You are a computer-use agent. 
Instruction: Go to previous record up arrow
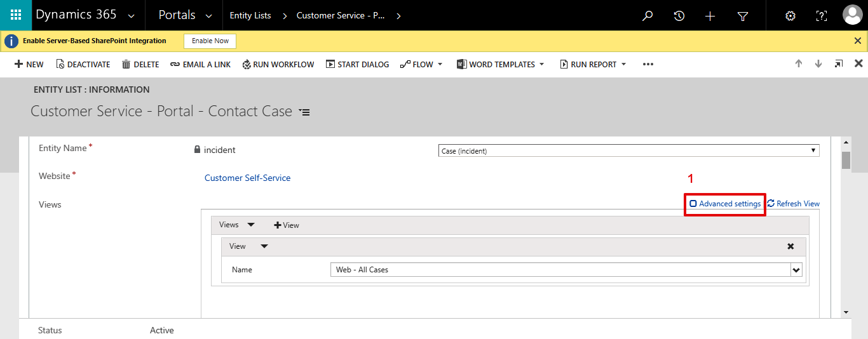(799, 64)
